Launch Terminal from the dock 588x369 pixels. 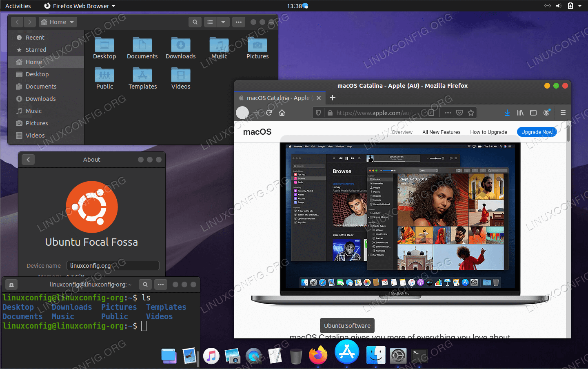click(x=419, y=356)
